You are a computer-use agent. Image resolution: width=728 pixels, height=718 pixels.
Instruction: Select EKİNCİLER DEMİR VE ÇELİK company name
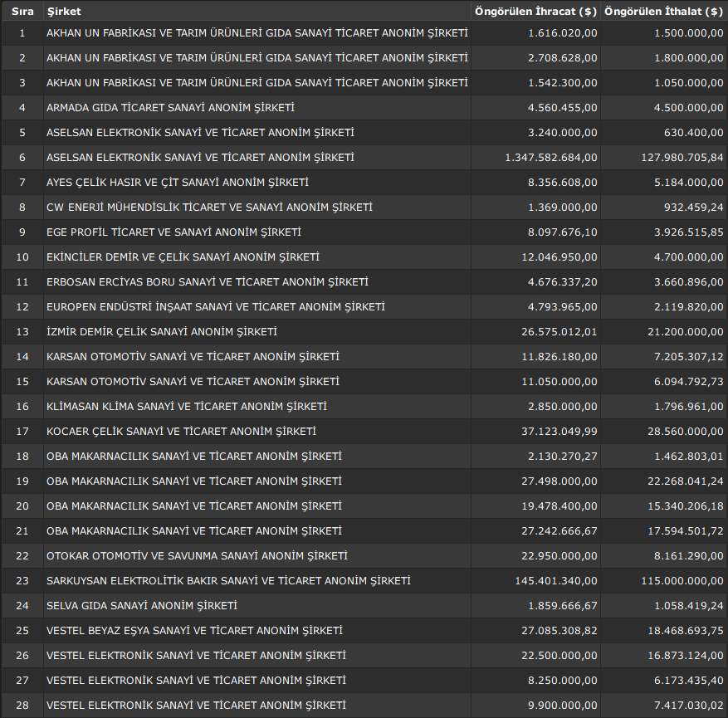(183, 257)
